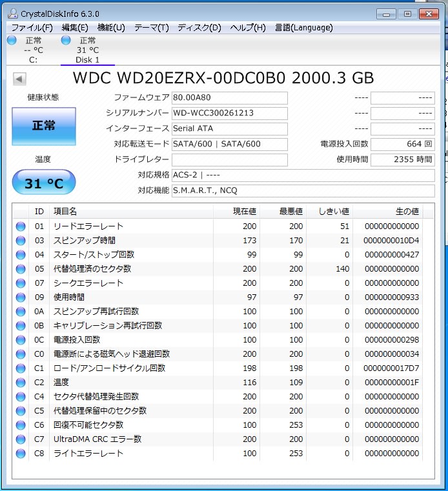The width and height of the screenshot is (448, 491).
Task: Click the status icon for attribute C4
Action: 21,397
